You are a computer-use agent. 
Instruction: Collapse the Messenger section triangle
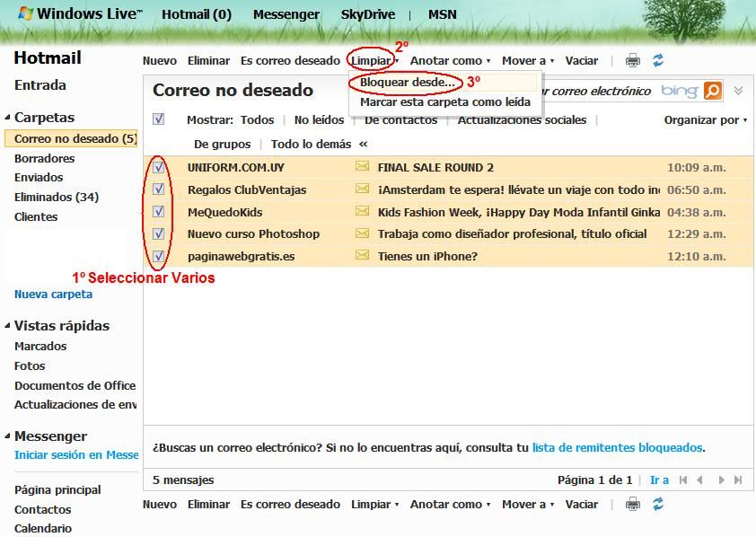coord(7,436)
